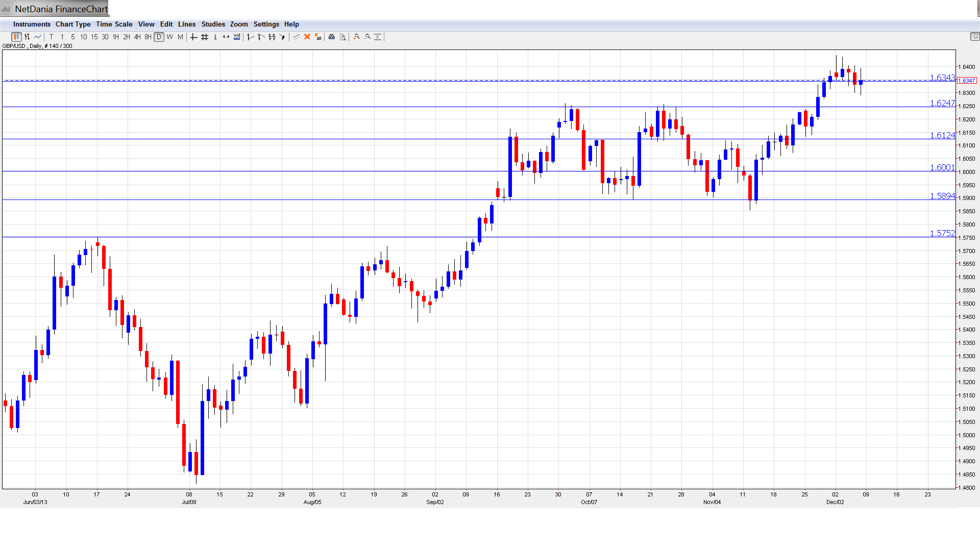Select daily (D) time scale
The height and width of the screenshot is (551, 980).
[x=159, y=37]
